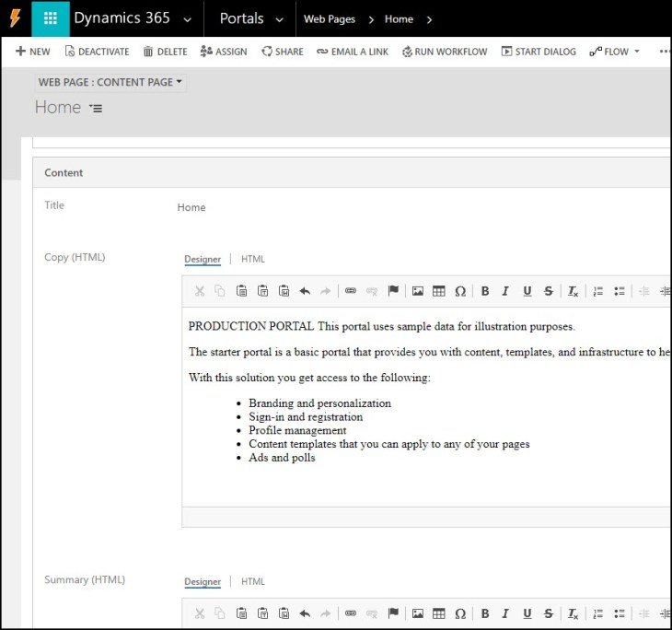Open the FLOW dropdown menu
Image resolution: width=672 pixels, height=630 pixels.
click(615, 52)
